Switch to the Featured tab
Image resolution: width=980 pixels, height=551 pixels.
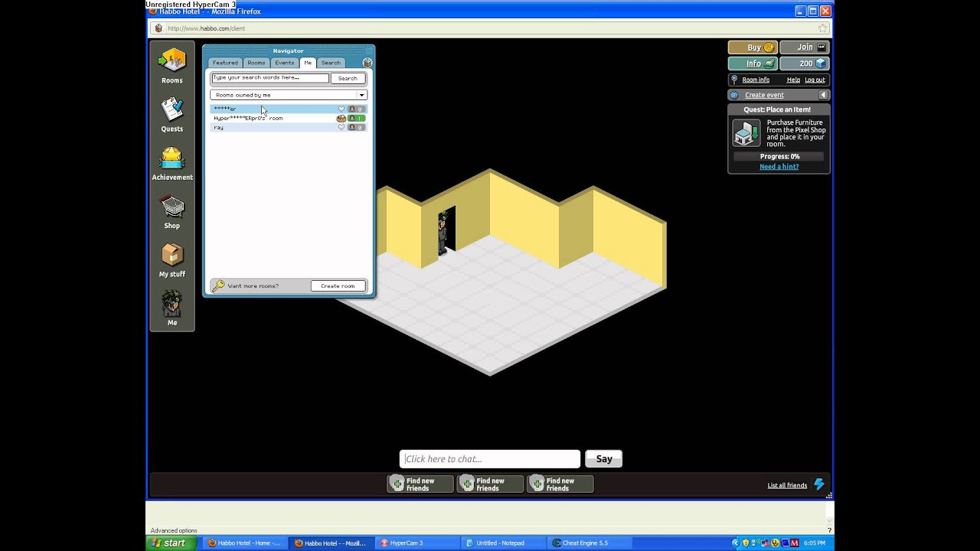point(225,63)
